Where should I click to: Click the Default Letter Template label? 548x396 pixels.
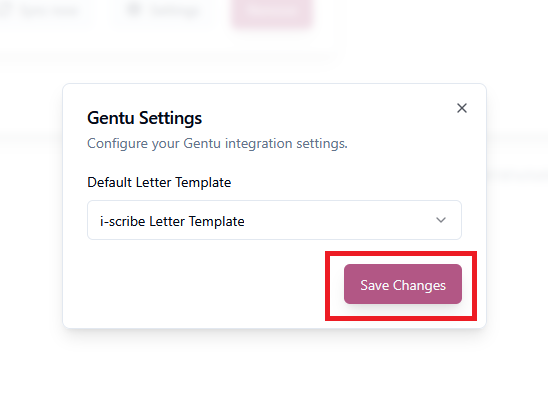pos(159,182)
